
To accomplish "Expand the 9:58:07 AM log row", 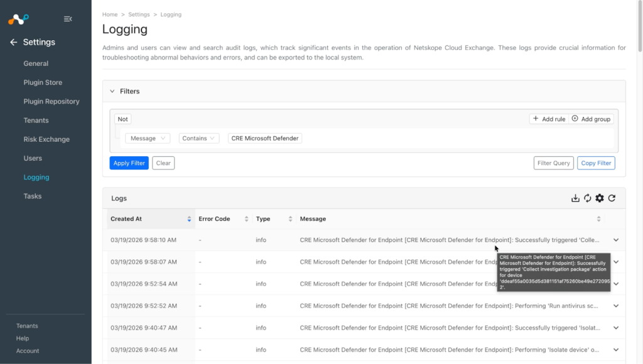I will point(616,262).
